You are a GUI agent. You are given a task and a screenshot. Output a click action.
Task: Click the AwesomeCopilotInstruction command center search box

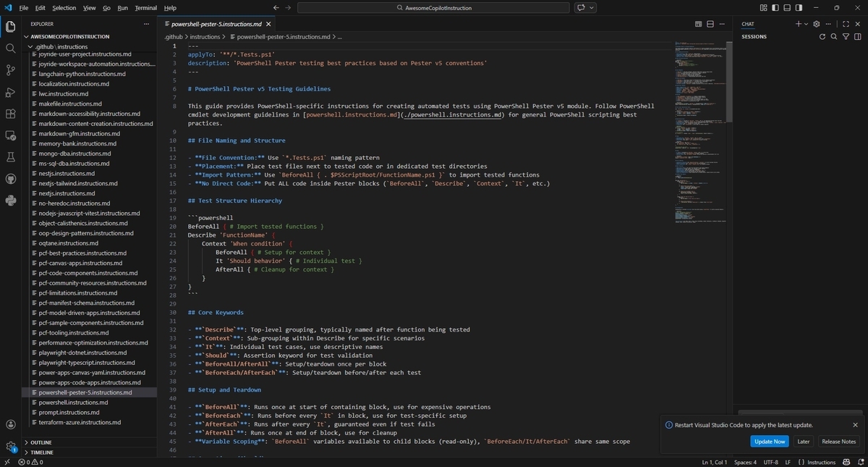pyautogui.click(x=434, y=8)
